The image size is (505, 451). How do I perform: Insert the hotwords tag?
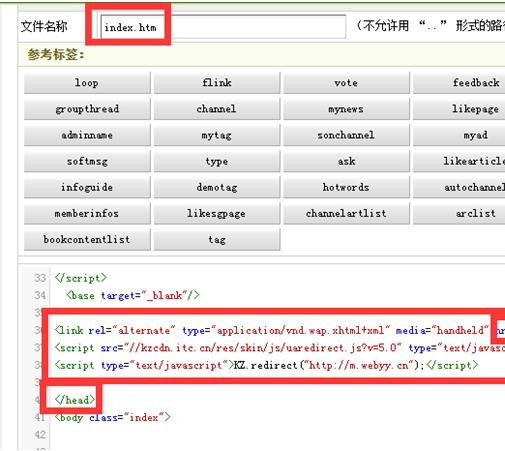[x=346, y=187]
